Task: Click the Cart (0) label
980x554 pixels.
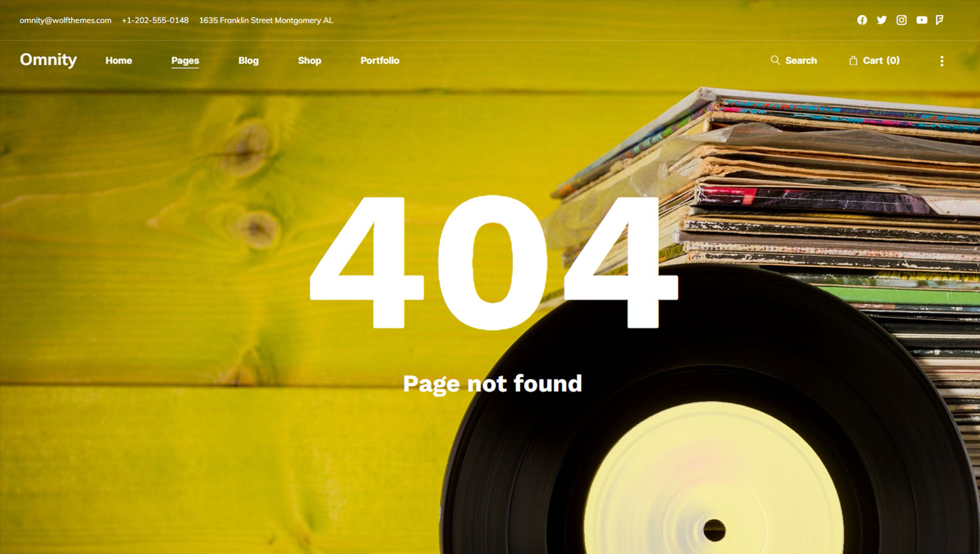Action: pyautogui.click(x=881, y=60)
